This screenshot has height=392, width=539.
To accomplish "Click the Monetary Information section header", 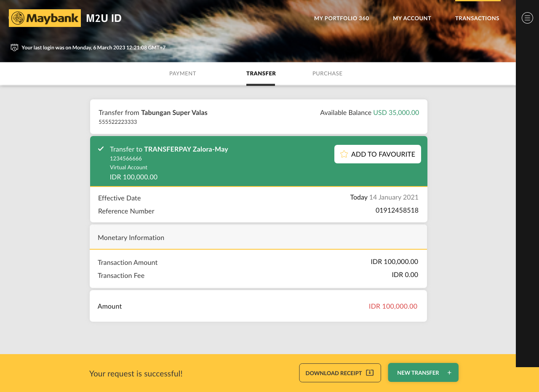I will coord(258,237).
